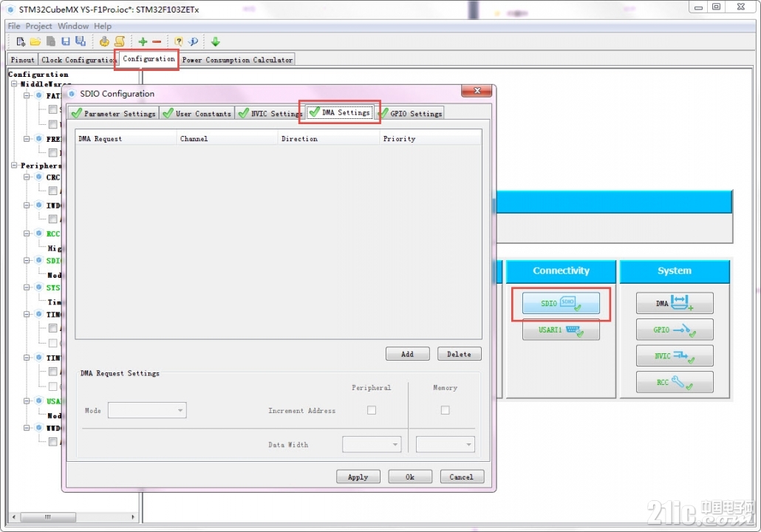Click the tree panel scroll-right arrow
This screenshot has height=532, width=761.
(x=133, y=517)
